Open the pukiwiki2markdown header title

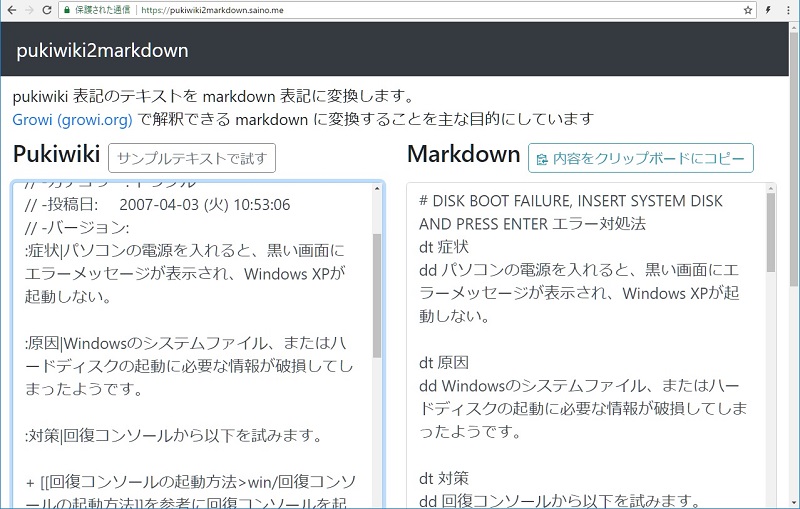tap(102, 50)
